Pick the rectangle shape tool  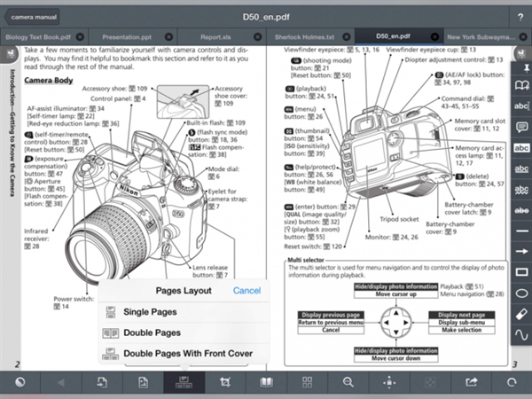tap(522, 272)
